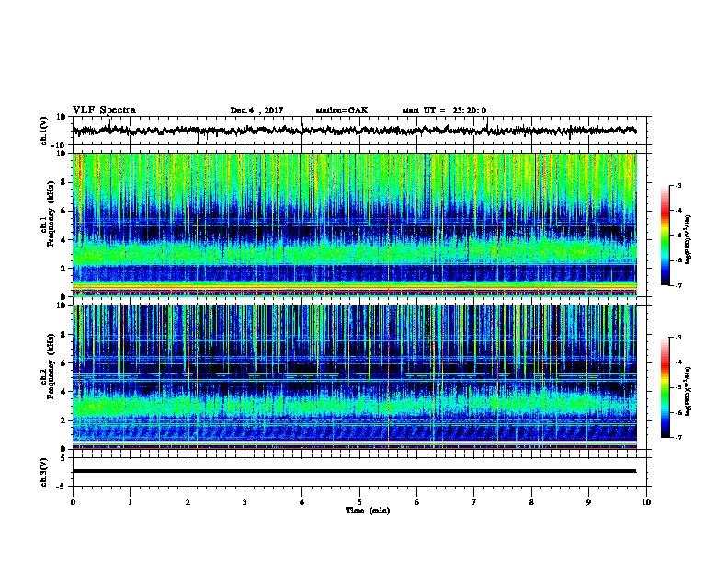Select the date text "Dec. 4 , 2017"

256,110
